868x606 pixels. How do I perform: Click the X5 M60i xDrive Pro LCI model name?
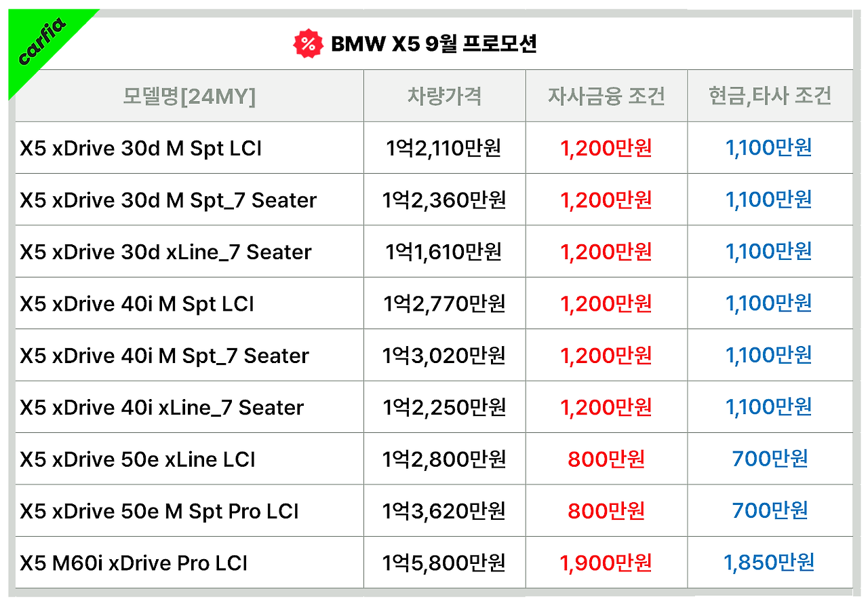134,563
